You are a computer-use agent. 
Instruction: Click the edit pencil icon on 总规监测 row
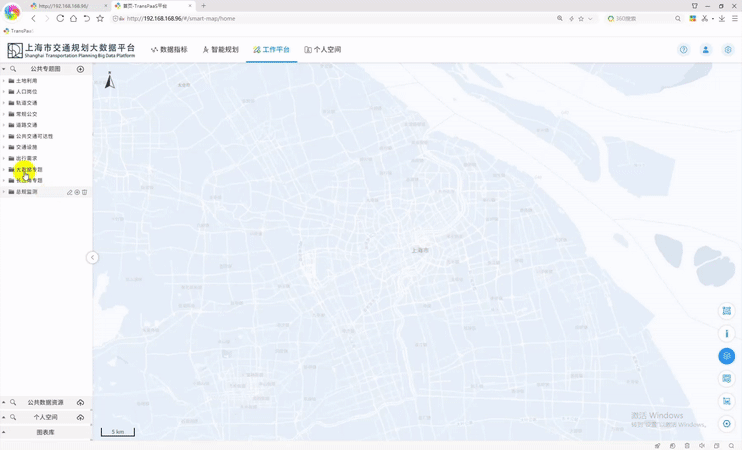click(x=69, y=192)
